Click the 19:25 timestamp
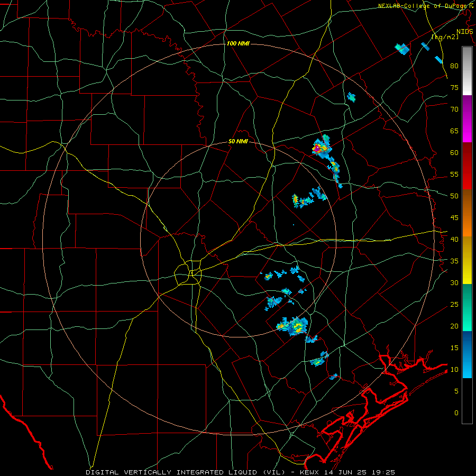Image resolution: width=476 pixels, height=476 pixels. coord(383,472)
